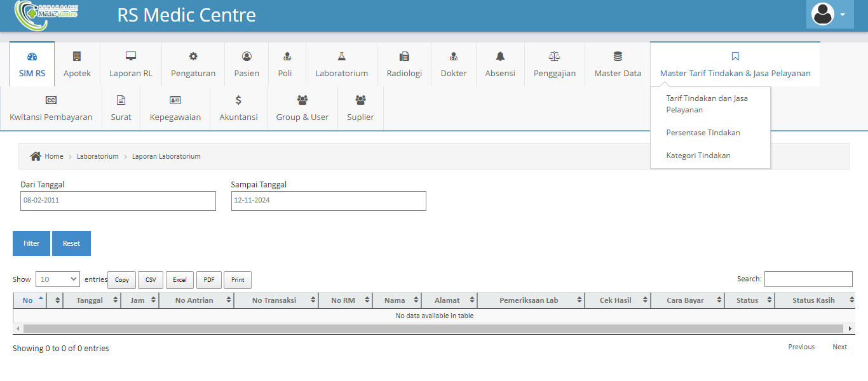The image size is (868, 381).
Task: Open the Apotek building icon
Action: [77, 57]
